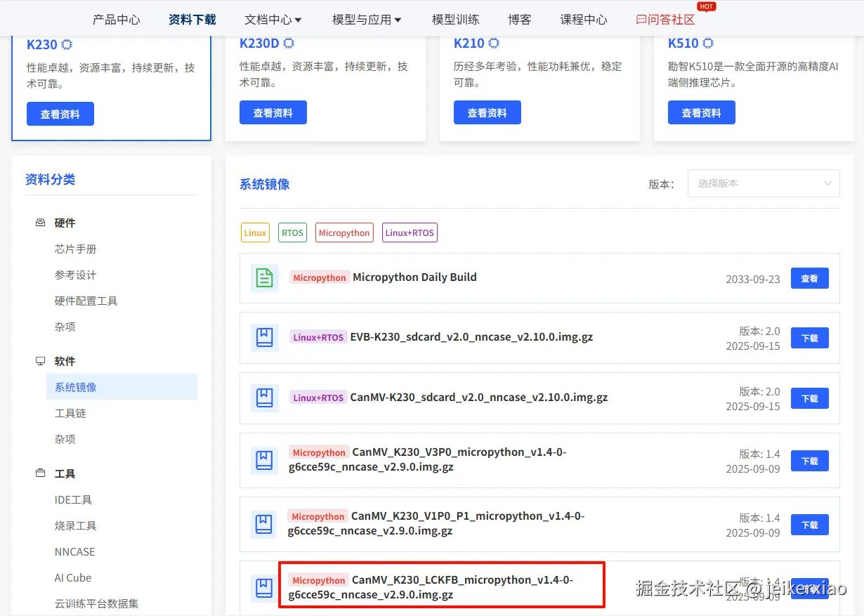
Task: Click the CanMV_K230_LCKFB_micropython filename
Action: pyautogui.click(x=431, y=587)
